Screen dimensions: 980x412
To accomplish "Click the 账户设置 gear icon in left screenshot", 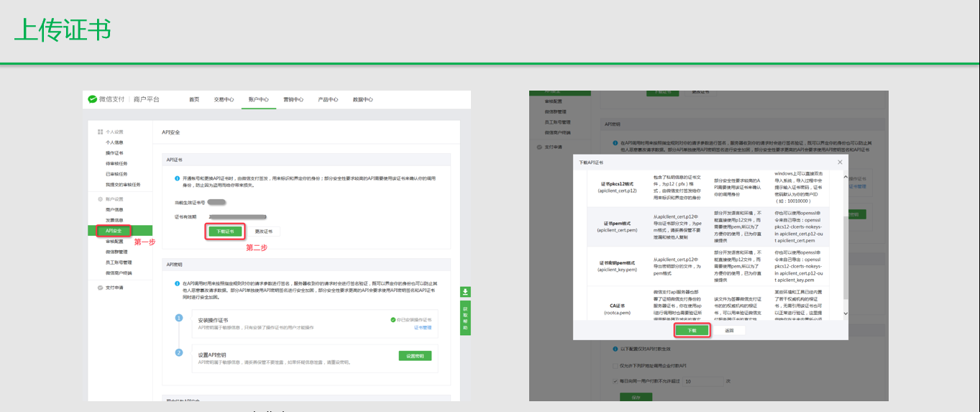I will coord(100,198).
